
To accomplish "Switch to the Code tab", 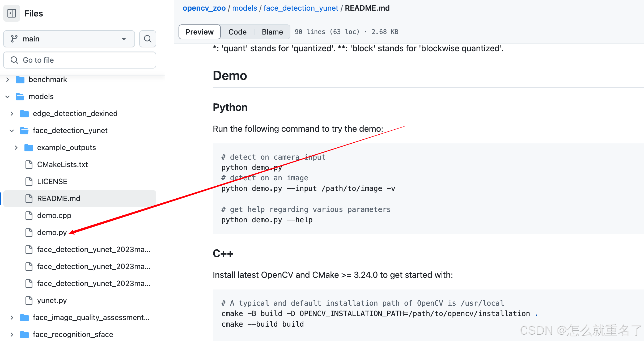I will (238, 32).
